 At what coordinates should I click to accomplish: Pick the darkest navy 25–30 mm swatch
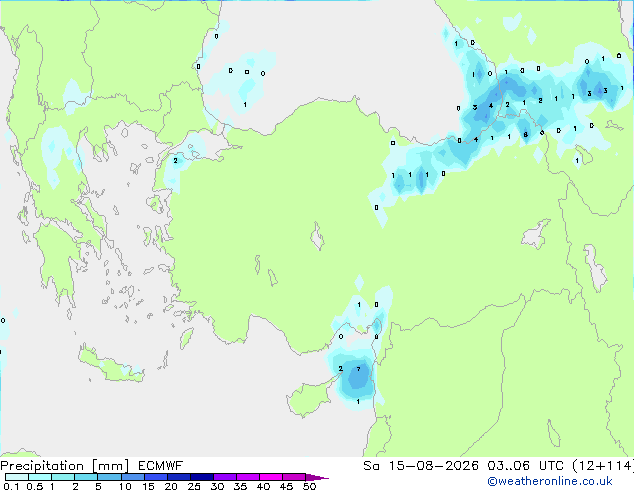(x=202, y=477)
